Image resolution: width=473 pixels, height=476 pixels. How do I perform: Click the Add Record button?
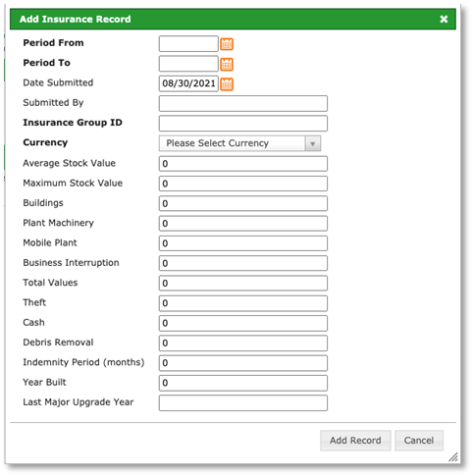pos(355,441)
